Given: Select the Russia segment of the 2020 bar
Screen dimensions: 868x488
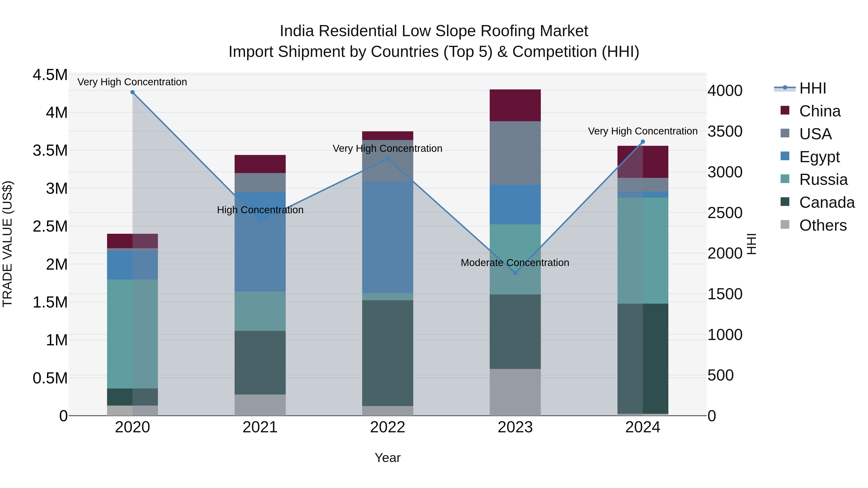Looking at the screenshot, I should (x=132, y=334).
